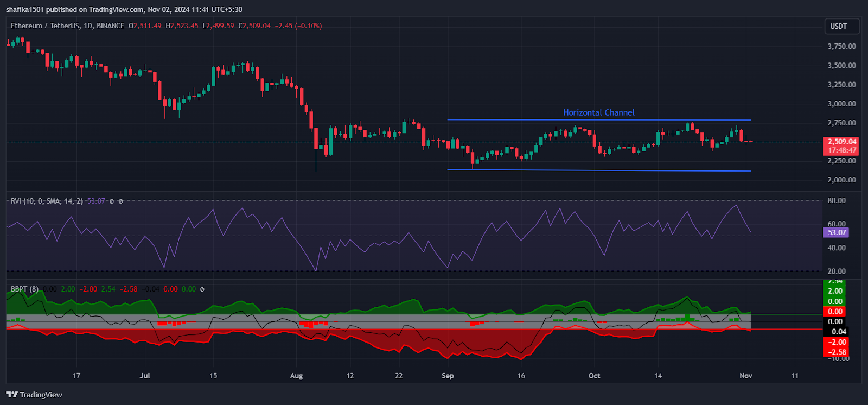
Task: Click the 20.00 RVI axis label
Action: click(x=837, y=271)
